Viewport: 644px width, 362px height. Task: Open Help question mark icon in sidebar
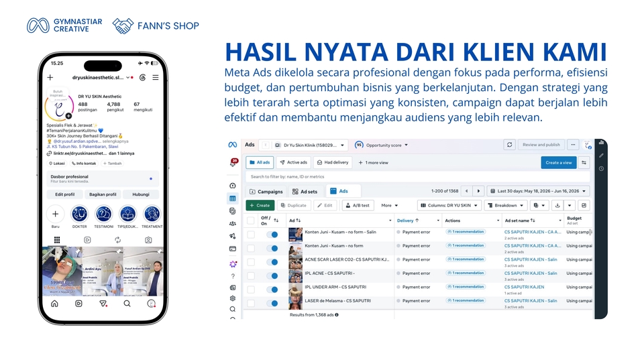(233, 276)
